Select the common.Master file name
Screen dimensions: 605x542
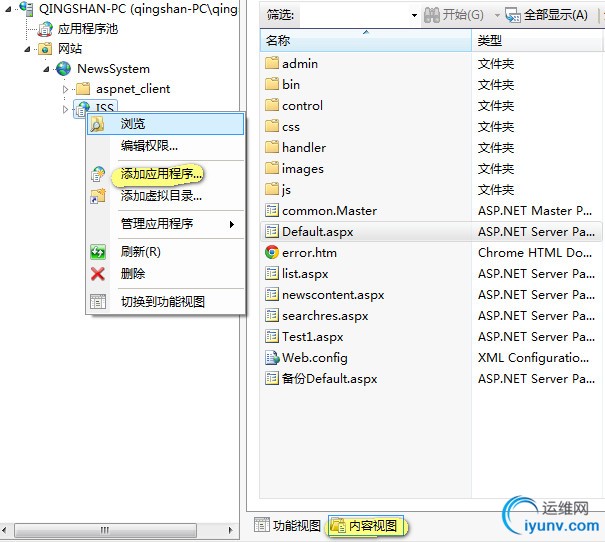coord(330,211)
